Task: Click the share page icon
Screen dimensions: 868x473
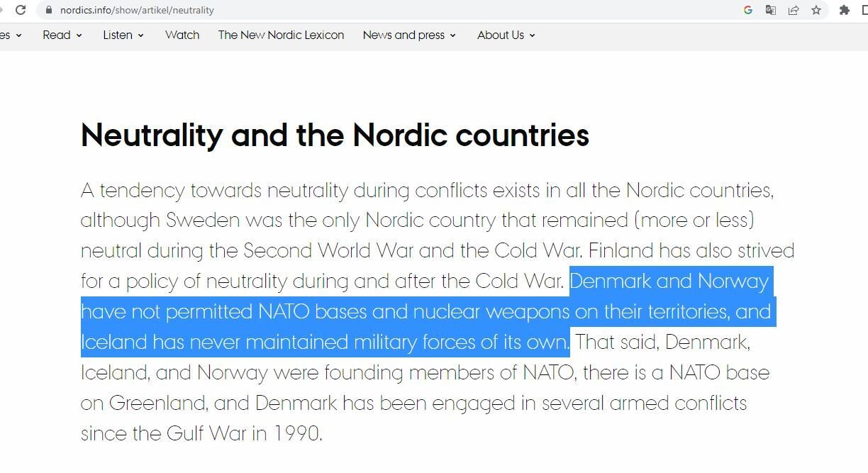Action: pos(794,10)
